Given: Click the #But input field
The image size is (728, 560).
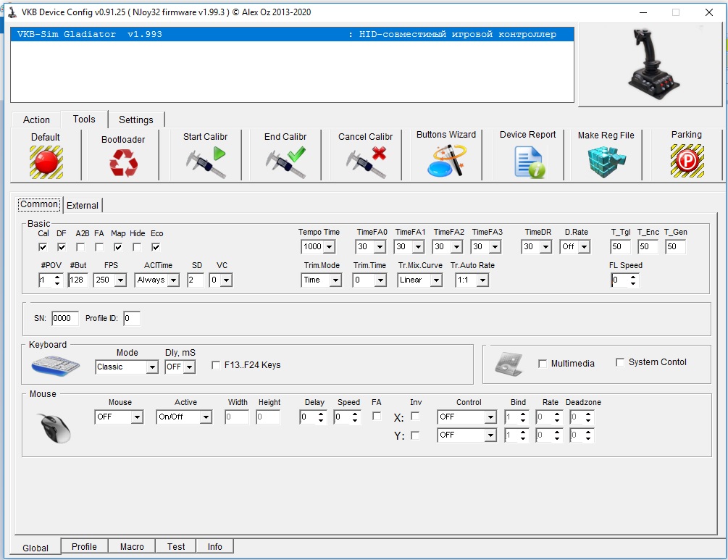Looking at the screenshot, I should [78, 280].
